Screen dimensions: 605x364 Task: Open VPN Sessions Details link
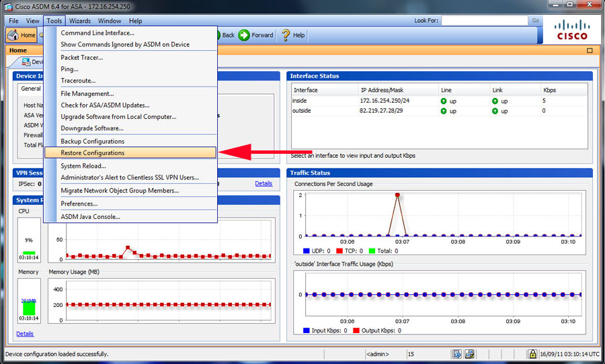pos(264,183)
